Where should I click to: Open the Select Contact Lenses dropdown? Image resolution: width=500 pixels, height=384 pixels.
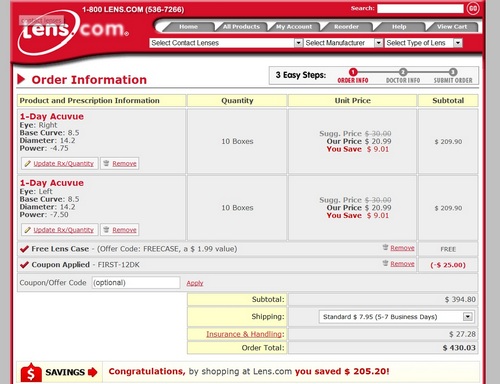click(226, 43)
